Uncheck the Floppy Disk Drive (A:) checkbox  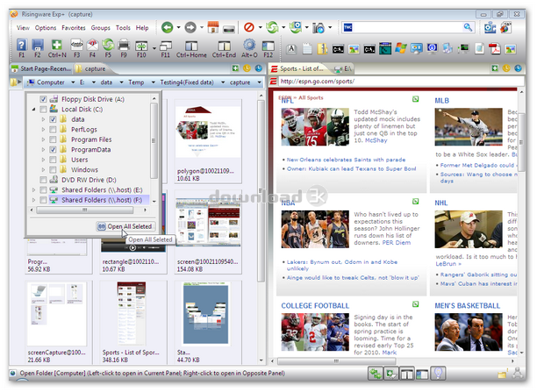(x=43, y=100)
